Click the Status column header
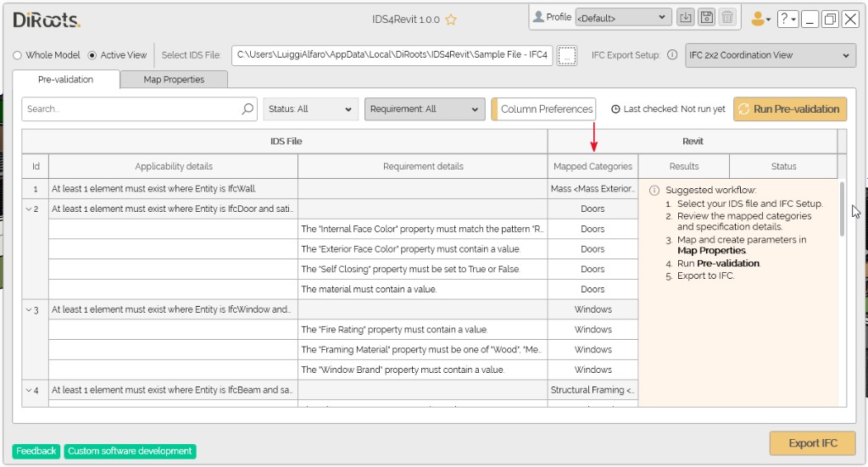Image resolution: width=868 pixels, height=467 pixels. tap(783, 166)
